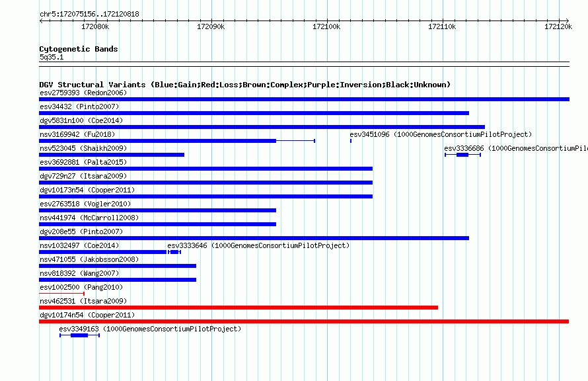Click the esv2759393 (Redon2006) variant label
The image size is (588, 381).
83,93
